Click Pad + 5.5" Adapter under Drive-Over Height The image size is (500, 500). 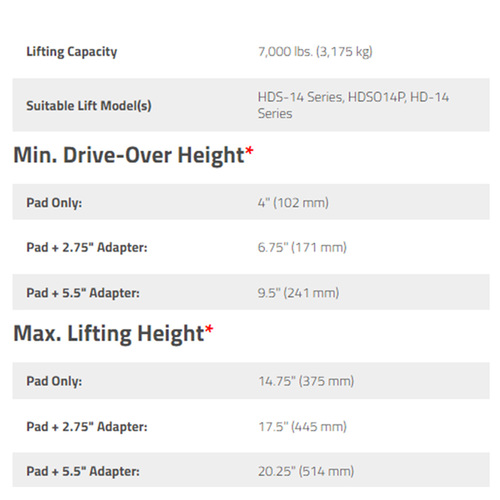(83, 293)
